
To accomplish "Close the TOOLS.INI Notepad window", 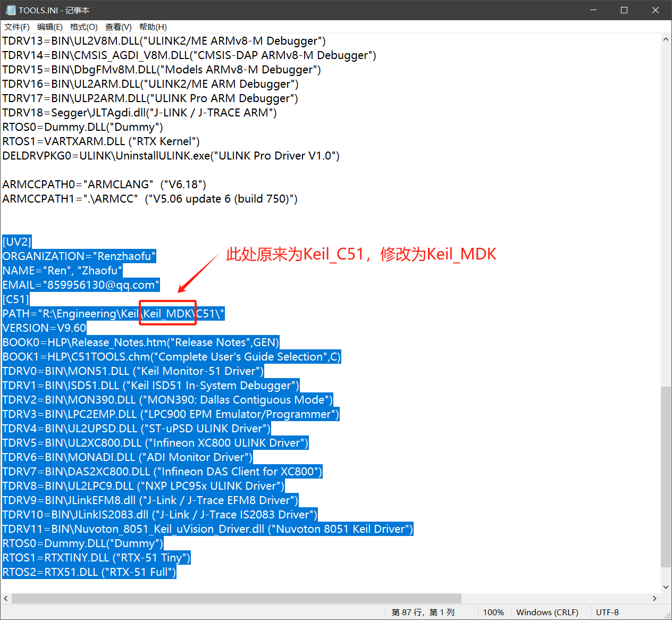I will [x=656, y=10].
